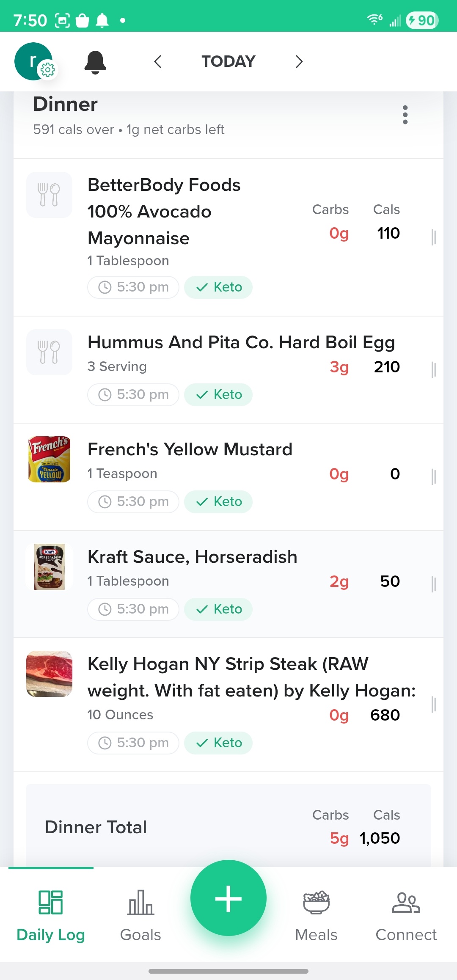Toggle Keto tag on NY Strip Steak
This screenshot has width=457, height=980.
[x=218, y=743]
